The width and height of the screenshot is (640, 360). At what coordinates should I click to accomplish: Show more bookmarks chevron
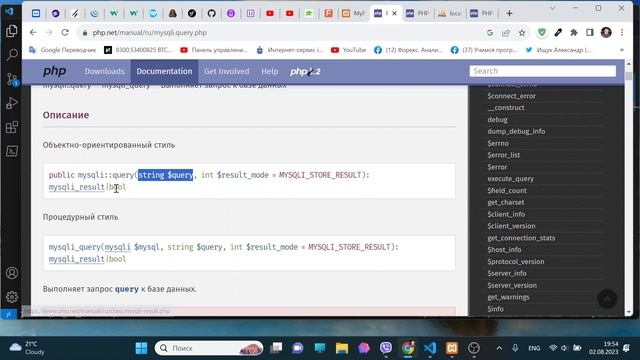coord(622,50)
